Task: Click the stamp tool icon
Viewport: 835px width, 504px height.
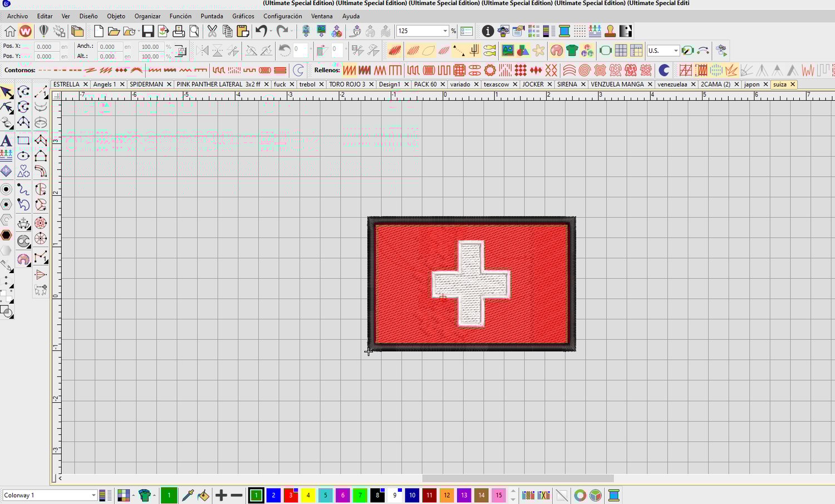Action: [610, 31]
